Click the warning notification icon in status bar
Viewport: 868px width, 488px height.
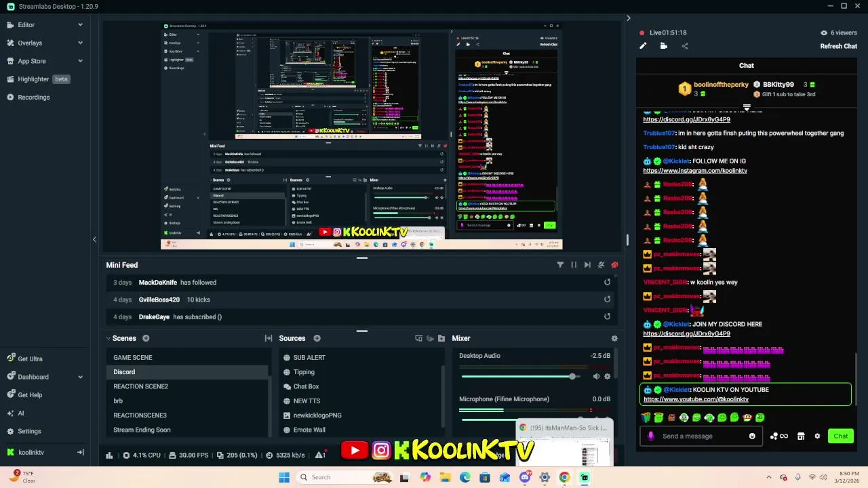point(320,455)
